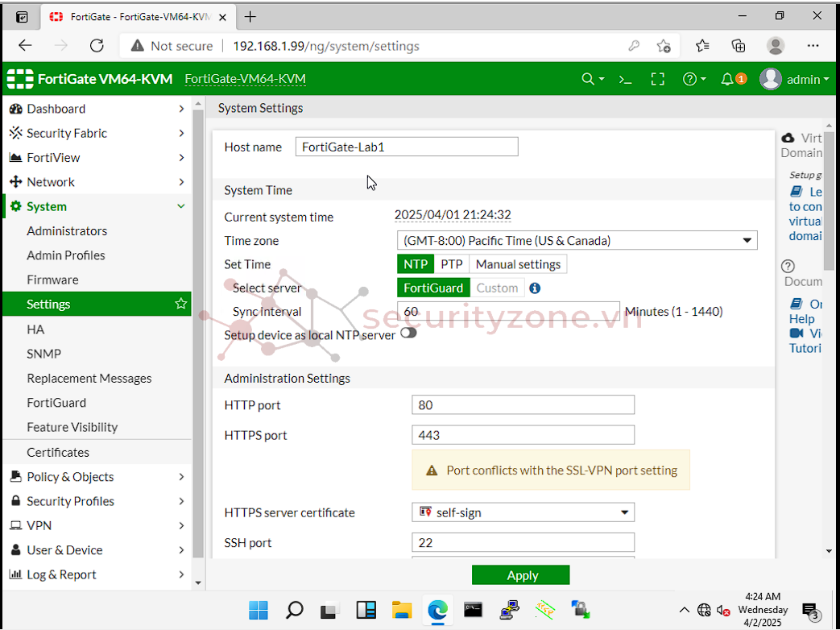Open the browser Collections icon
Screen dimensions: 840x630
click(x=739, y=46)
